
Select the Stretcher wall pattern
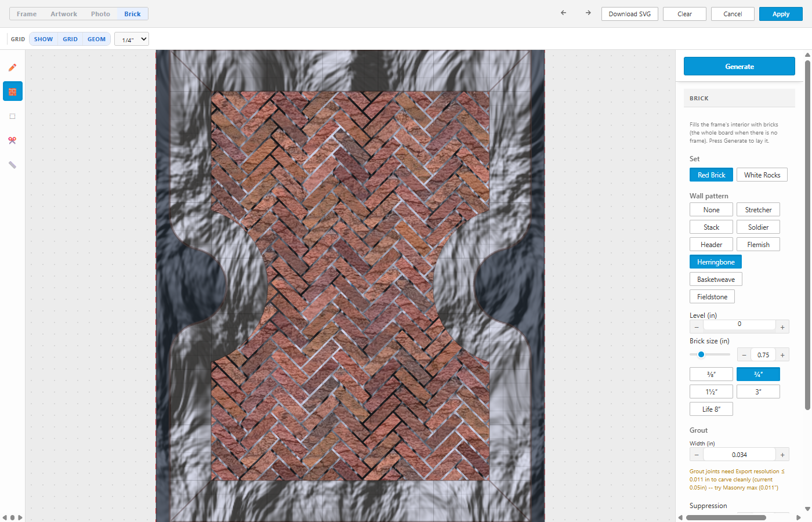tap(758, 210)
